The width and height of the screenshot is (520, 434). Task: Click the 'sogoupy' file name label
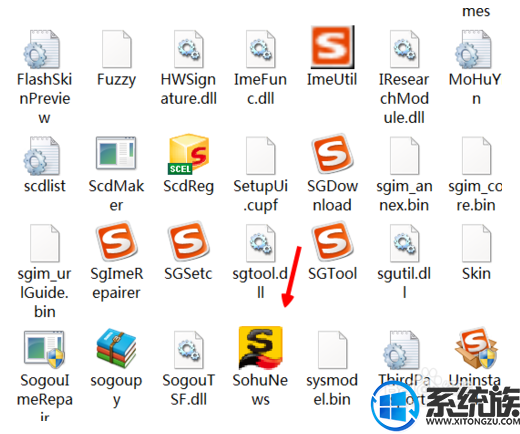[x=116, y=391]
